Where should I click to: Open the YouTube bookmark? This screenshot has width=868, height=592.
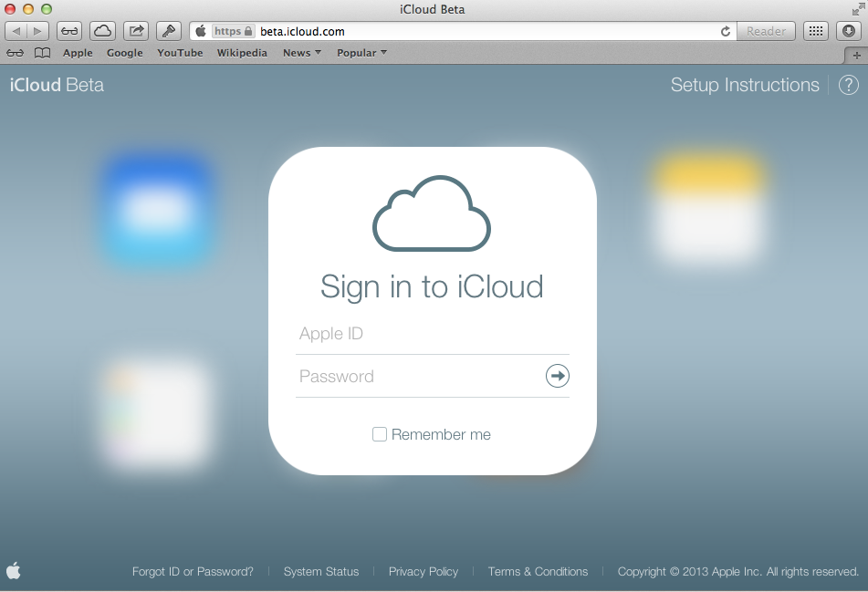click(x=180, y=53)
